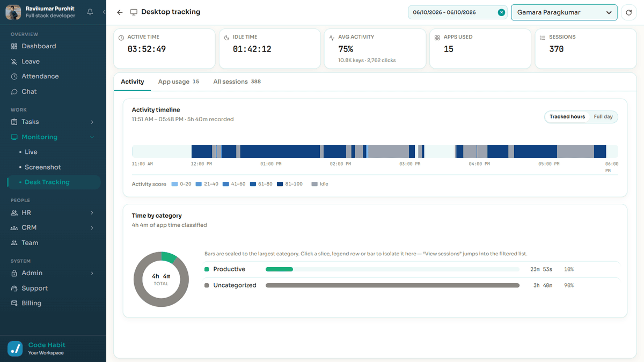Click the Chat bubble icon
This screenshot has height=362, width=644.
click(14, 92)
